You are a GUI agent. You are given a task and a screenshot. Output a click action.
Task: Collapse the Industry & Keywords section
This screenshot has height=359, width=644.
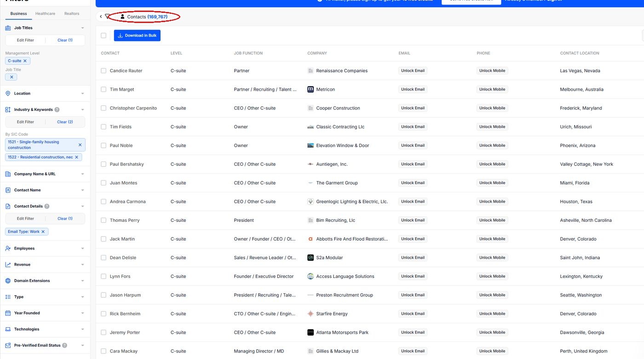coord(82,110)
